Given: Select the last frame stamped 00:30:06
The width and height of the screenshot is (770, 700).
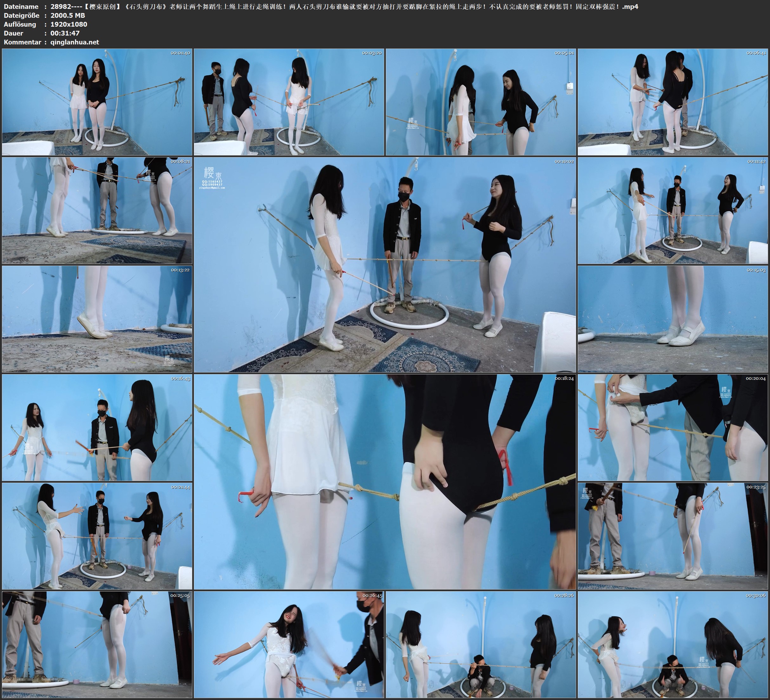Looking at the screenshot, I should [x=673, y=644].
